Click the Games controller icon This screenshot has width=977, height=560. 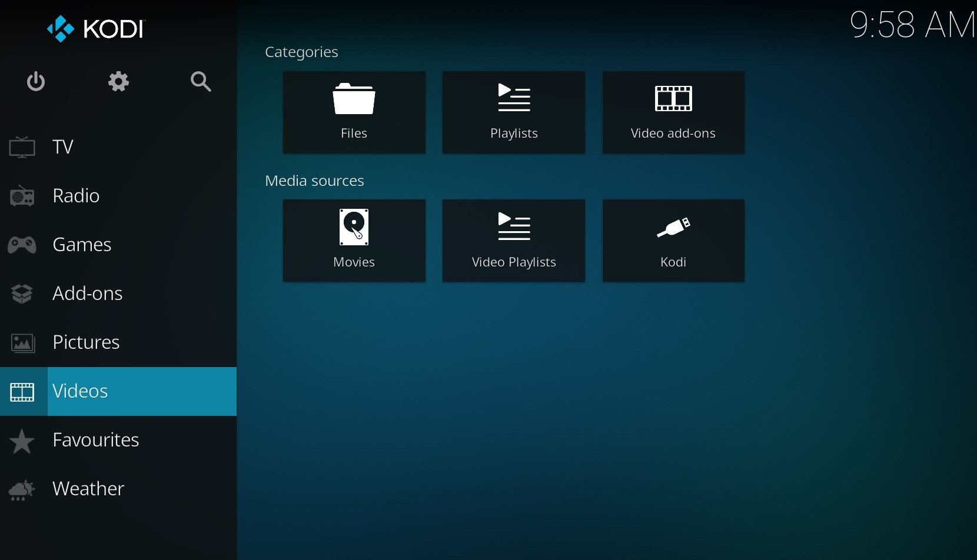(22, 245)
